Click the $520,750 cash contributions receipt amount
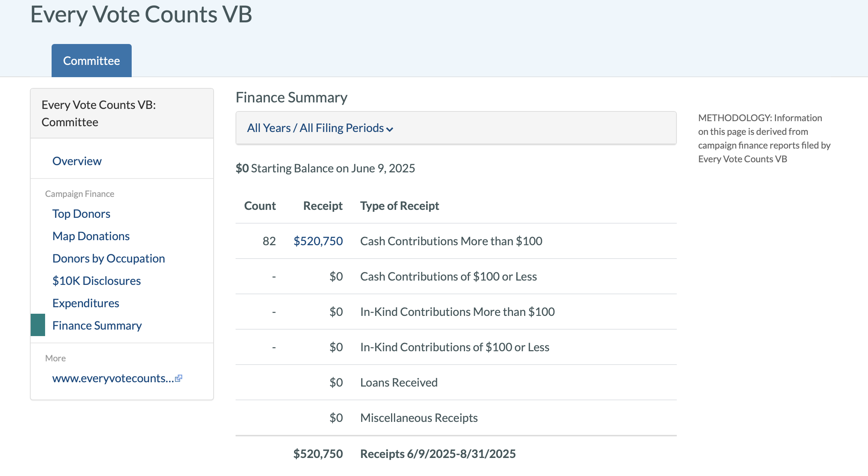The width and height of the screenshot is (868, 476). pos(318,241)
